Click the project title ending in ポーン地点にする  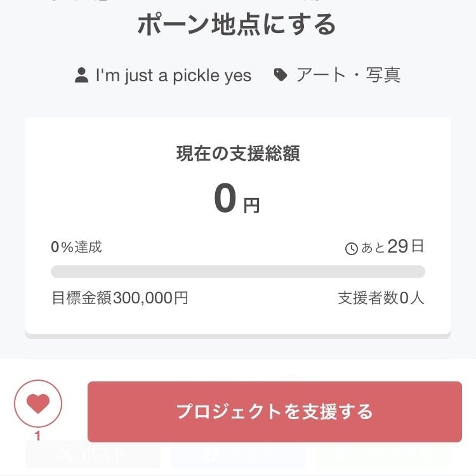[x=237, y=24]
